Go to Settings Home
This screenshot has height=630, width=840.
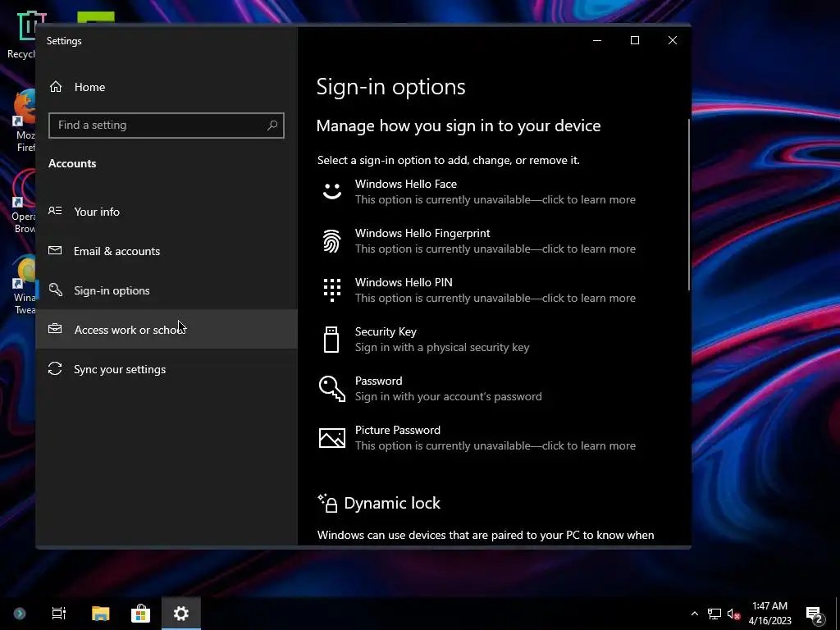[x=167, y=87]
